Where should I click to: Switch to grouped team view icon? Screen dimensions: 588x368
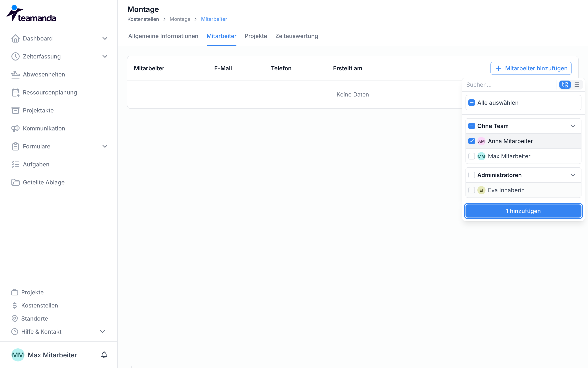pyautogui.click(x=565, y=85)
